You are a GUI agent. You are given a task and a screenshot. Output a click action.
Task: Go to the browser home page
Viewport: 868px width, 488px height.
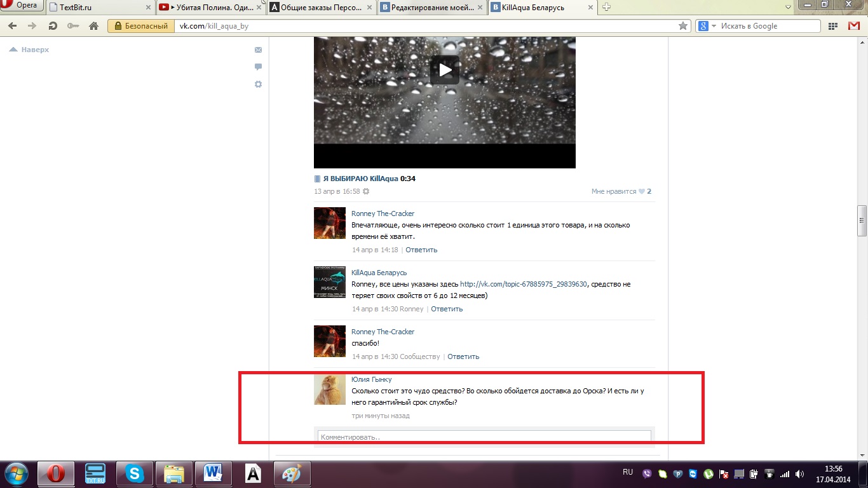pos(93,26)
